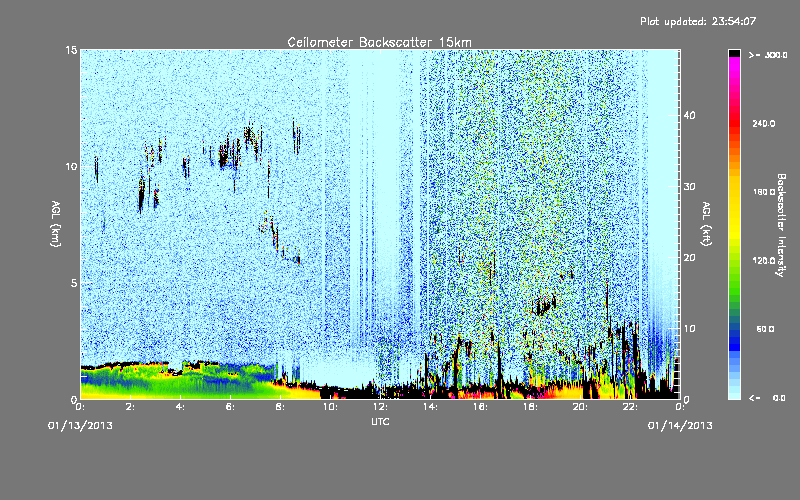Click the '<= 0.0' colorbar value
This screenshot has height=500, width=800.
767,398
